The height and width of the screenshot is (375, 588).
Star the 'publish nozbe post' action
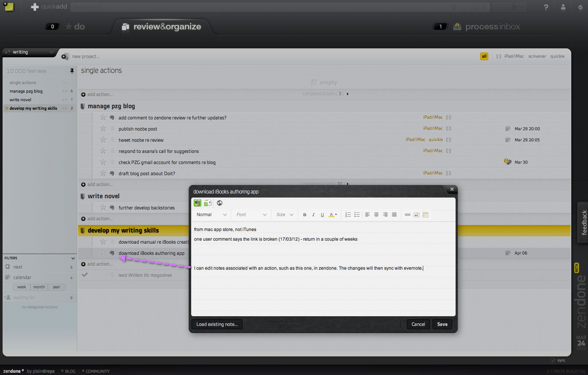(103, 129)
